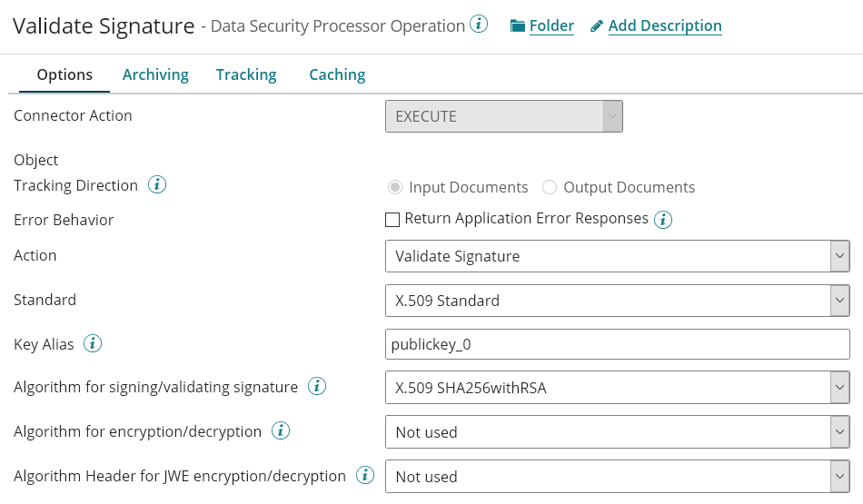Show help for signing/validating signature algorithm
Screen dimensions: 863x504
pyautogui.click(x=317, y=387)
